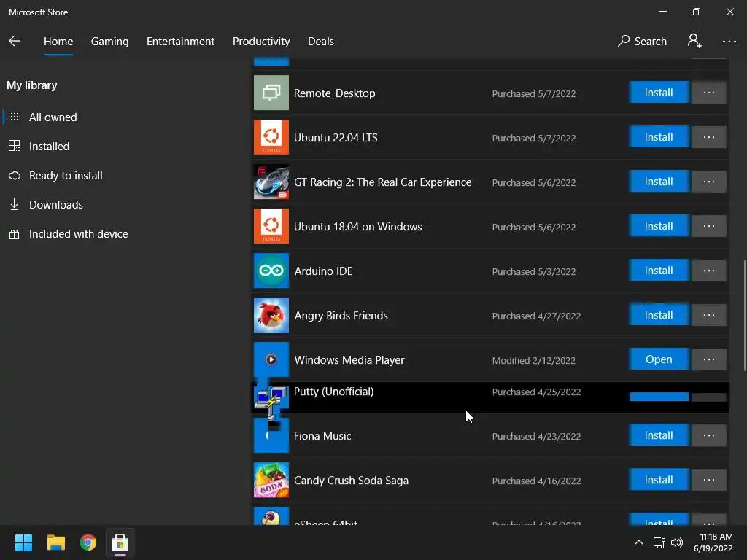Install Remote_Desktop
This screenshot has width=747, height=560.
click(659, 93)
